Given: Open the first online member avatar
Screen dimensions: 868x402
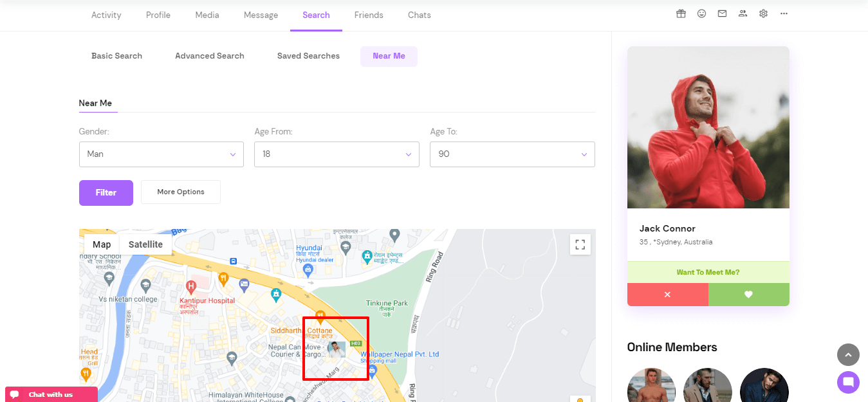Looking at the screenshot, I should click(x=651, y=385).
